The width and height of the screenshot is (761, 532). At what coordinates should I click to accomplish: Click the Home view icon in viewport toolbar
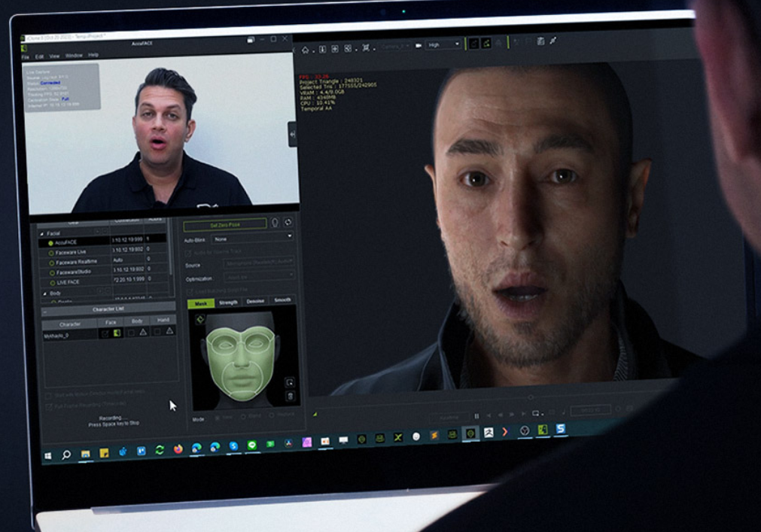point(306,50)
